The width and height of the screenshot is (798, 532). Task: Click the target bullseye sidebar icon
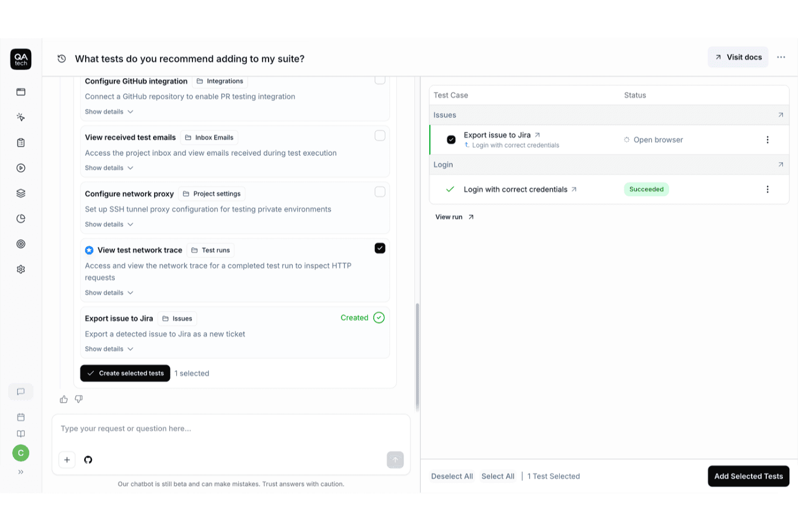point(21,244)
